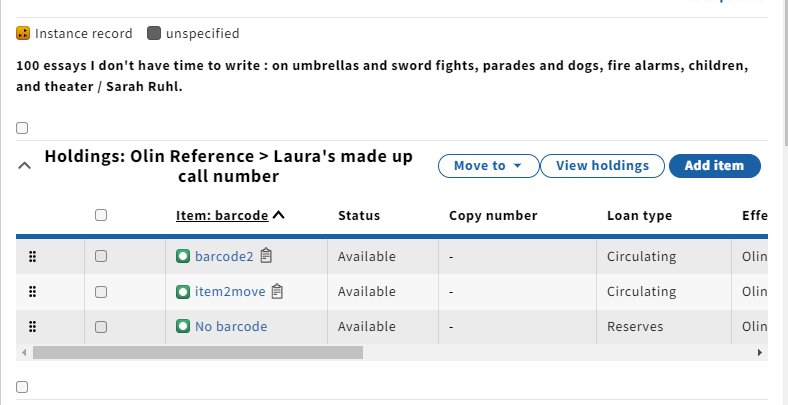Screen dimensions: 788x405
Task: Sort by the Item: barcode column header
Action: [222, 216]
